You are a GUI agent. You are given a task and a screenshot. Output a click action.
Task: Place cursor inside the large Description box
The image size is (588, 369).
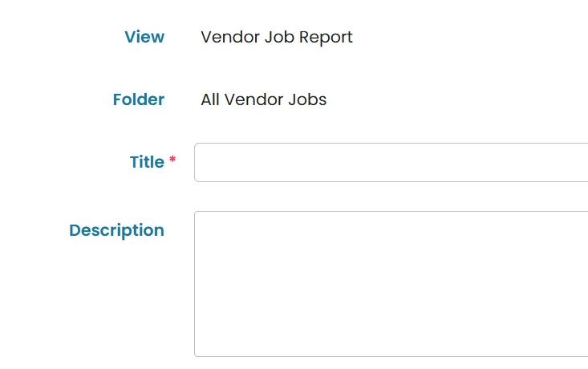click(391, 284)
